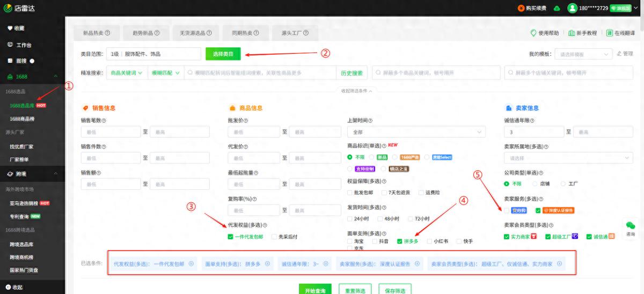Click the 开始查询 start query button
This screenshot has height=294, width=644.
coord(316,290)
